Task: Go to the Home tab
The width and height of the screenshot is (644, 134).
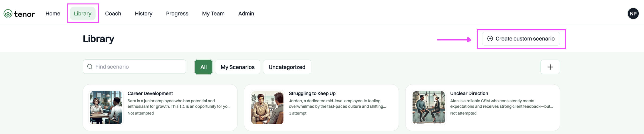Action: click(x=53, y=13)
